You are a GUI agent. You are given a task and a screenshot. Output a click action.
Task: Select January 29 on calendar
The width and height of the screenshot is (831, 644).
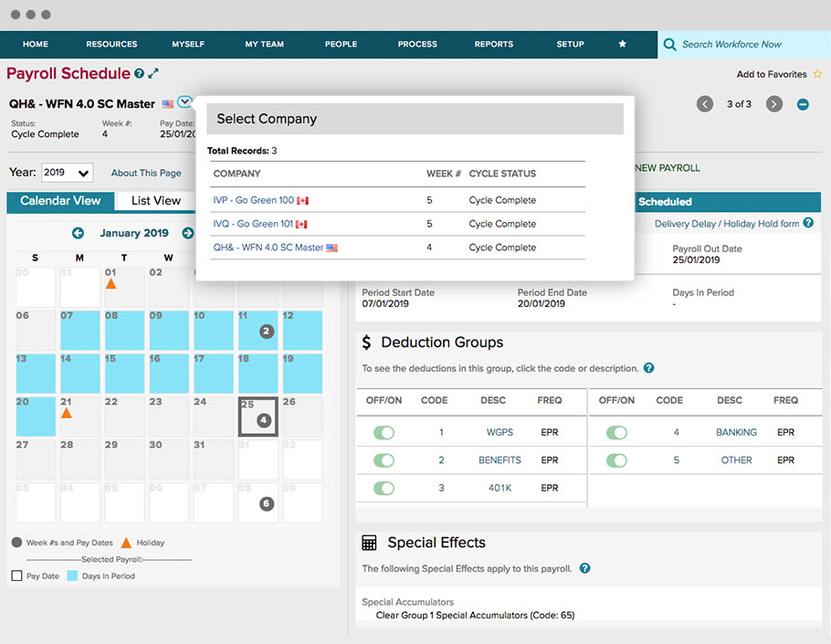coord(124,459)
